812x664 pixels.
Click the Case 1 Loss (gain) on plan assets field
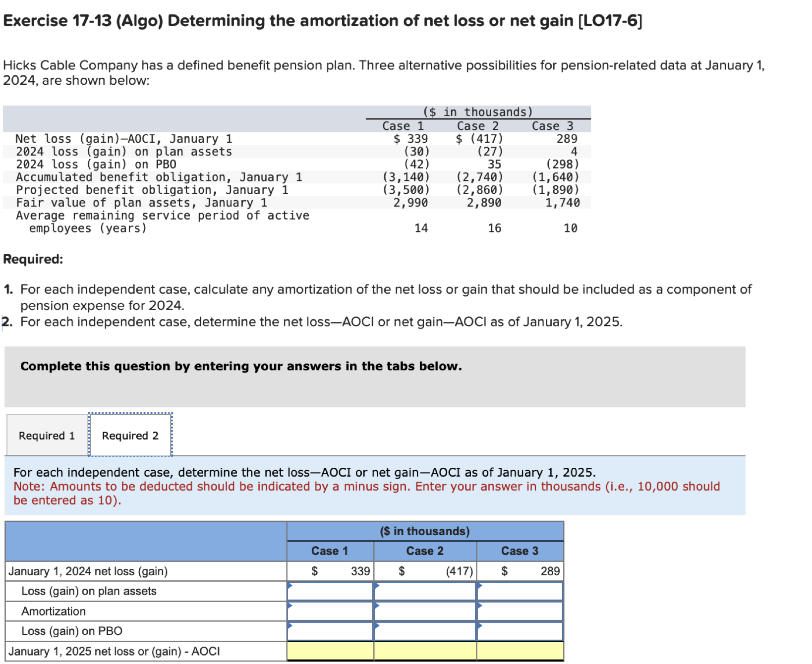(330, 591)
